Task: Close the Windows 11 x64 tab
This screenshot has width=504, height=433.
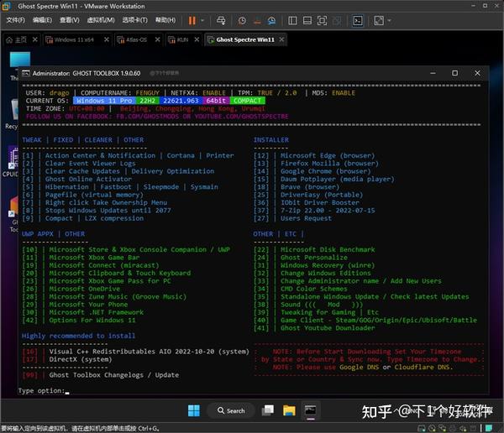Action: (107, 39)
